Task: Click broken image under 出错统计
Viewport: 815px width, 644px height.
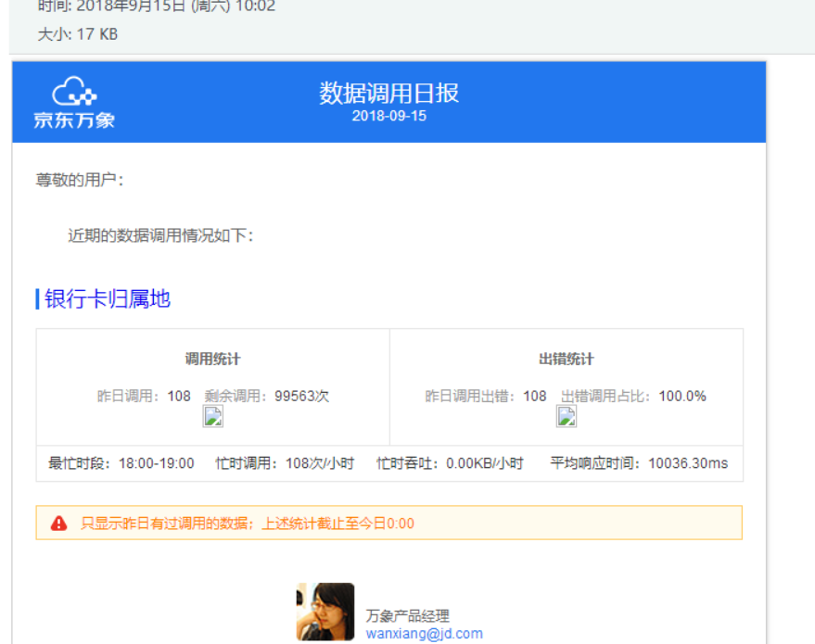Action: point(567,417)
